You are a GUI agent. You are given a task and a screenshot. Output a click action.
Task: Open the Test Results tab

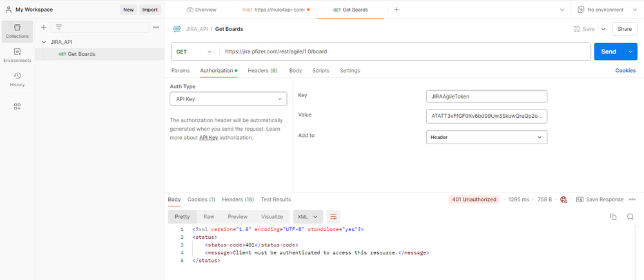pos(276,200)
